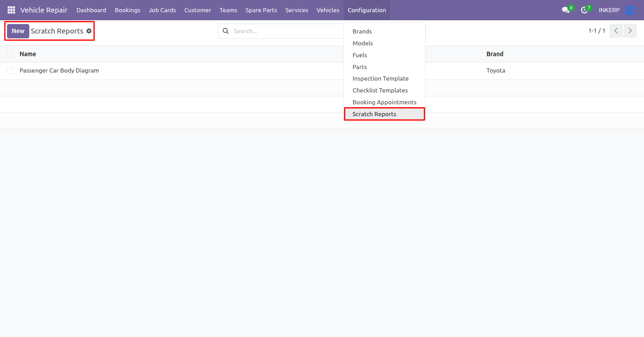This screenshot has height=337, width=644.
Task: Open the Passenger Car Body Diagram record
Action: pyautogui.click(x=59, y=70)
